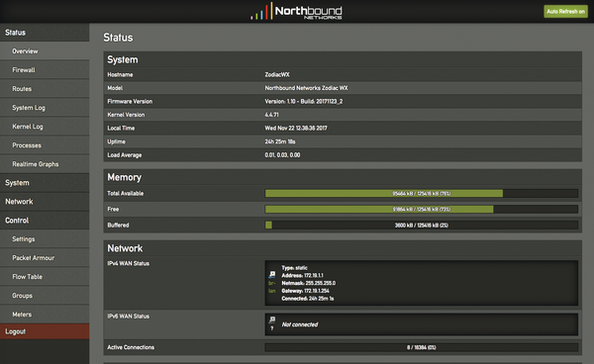
Task: Click the Firmware Version label
Action: (130, 102)
